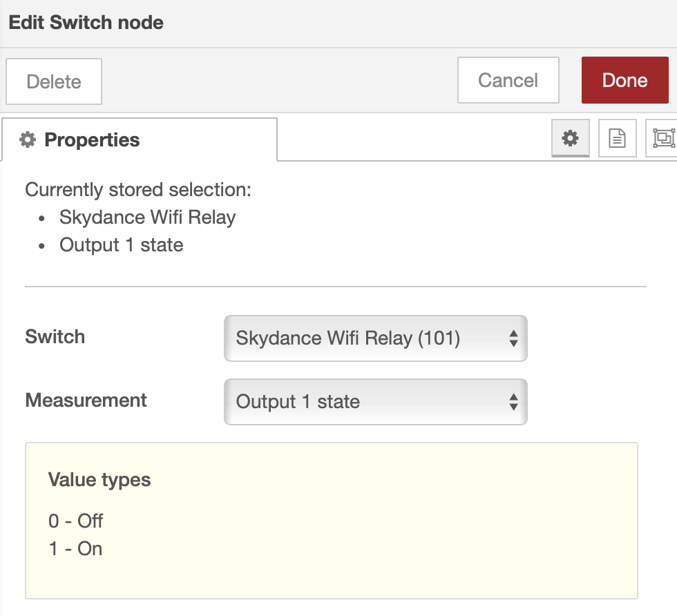Image resolution: width=677 pixels, height=616 pixels.
Task: Click the gear icon in Properties tab
Action: [x=28, y=140]
